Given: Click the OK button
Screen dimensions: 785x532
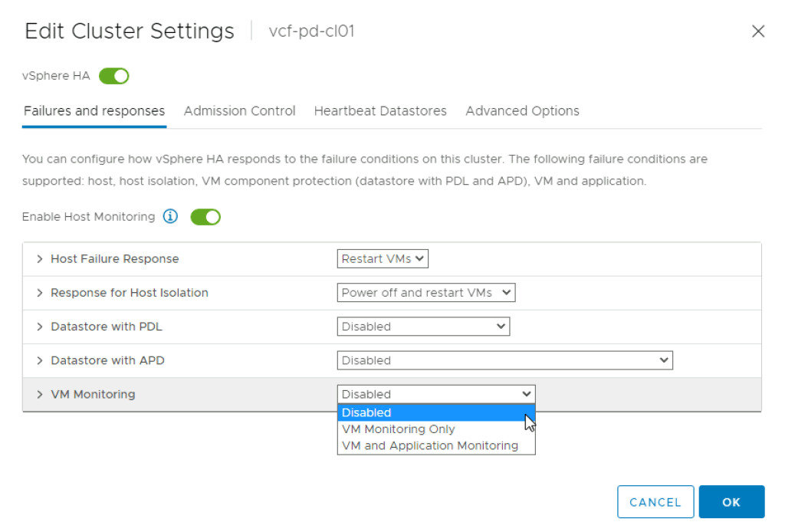Looking at the screenshot, I should [x=731, y=502].
